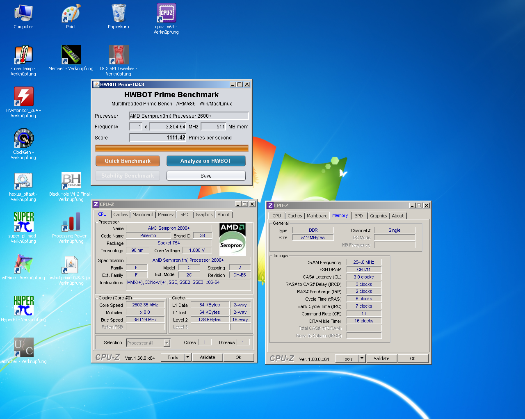Viewport: 525px width, 420px height.
Task: Launch the HyperPI shortcut icon
Action: coord(23,309)
